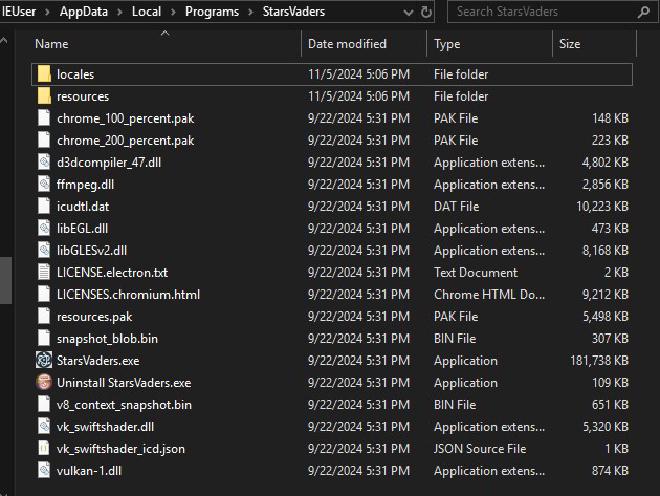Refresh the StarsVaders folder view
Screen dimensions: 660x496
426,12
